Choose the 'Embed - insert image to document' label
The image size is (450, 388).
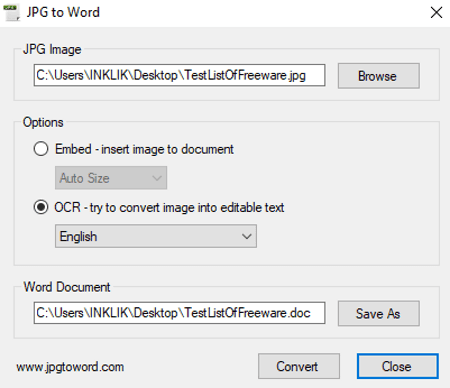[144, 149]
